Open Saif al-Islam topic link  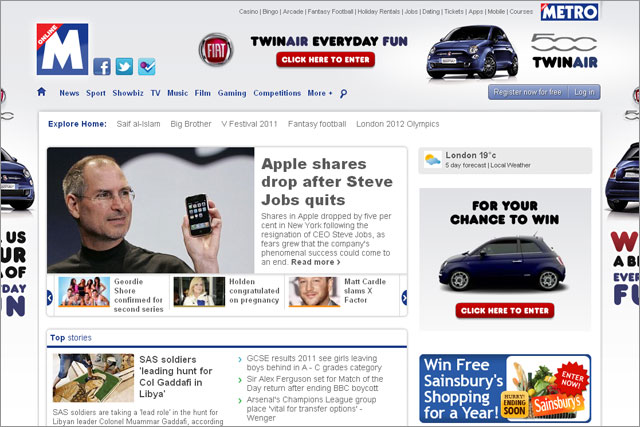click(138, 124)
